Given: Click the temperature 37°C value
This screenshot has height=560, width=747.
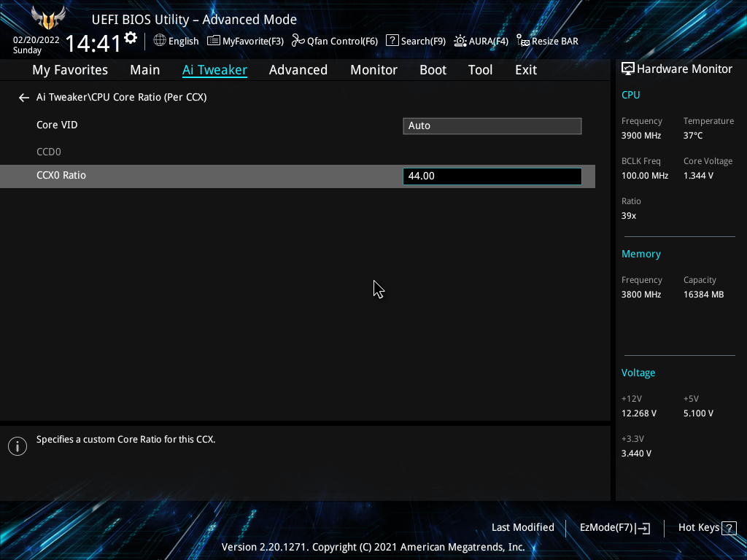Looking at the screenshot, I should click(x=693, y=136).
